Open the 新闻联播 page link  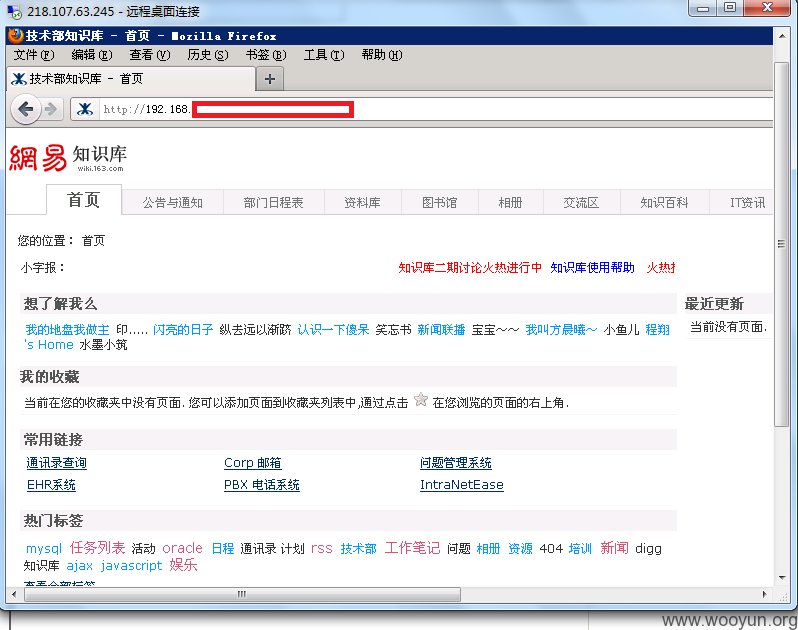[441, 330]
